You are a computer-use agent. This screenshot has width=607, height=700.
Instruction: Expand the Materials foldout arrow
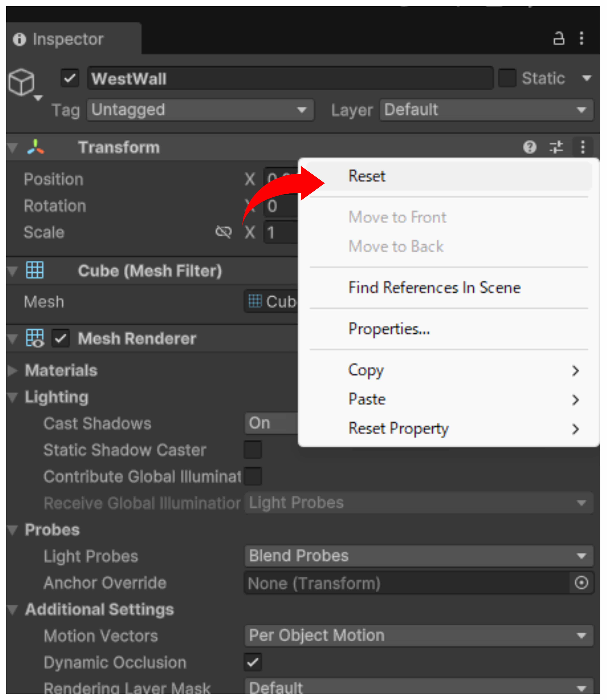(x=13, y=371)
